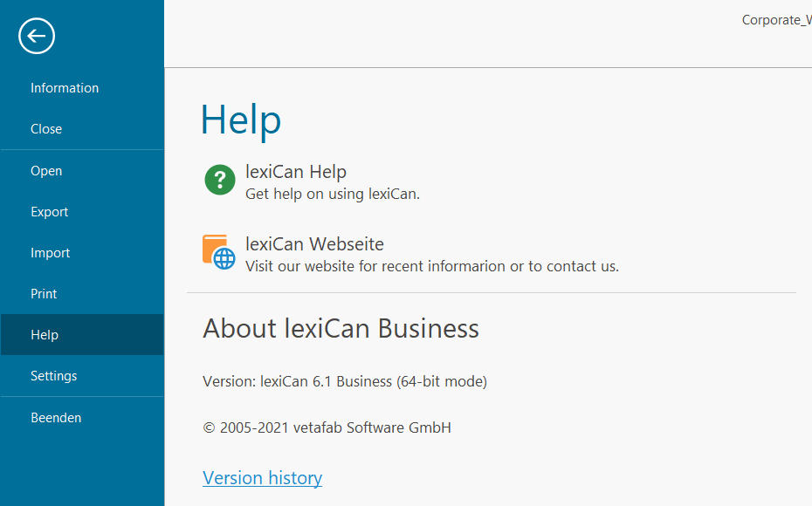The image size is (812, 506).
Task: Click the vetafab Software GmbH copyright text
Action: 327,427
